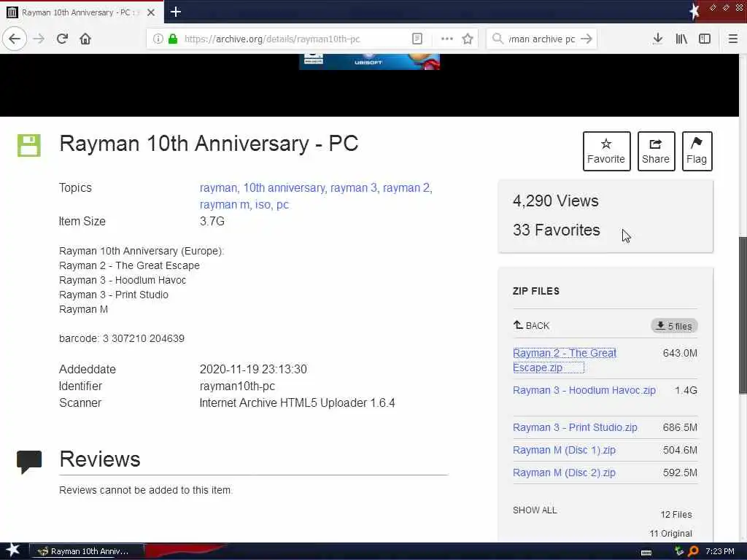The width and height of the screenshot is (747, 560).
Task: Open the 'rayman 2' topic link
Action: [x=406, y=187]
